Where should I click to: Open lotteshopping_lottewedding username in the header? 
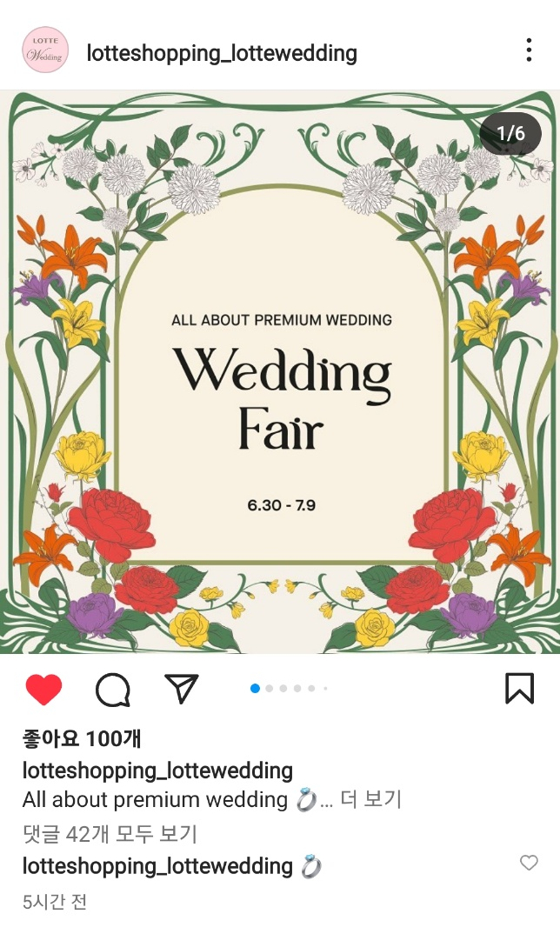click(x=222, y=53)
